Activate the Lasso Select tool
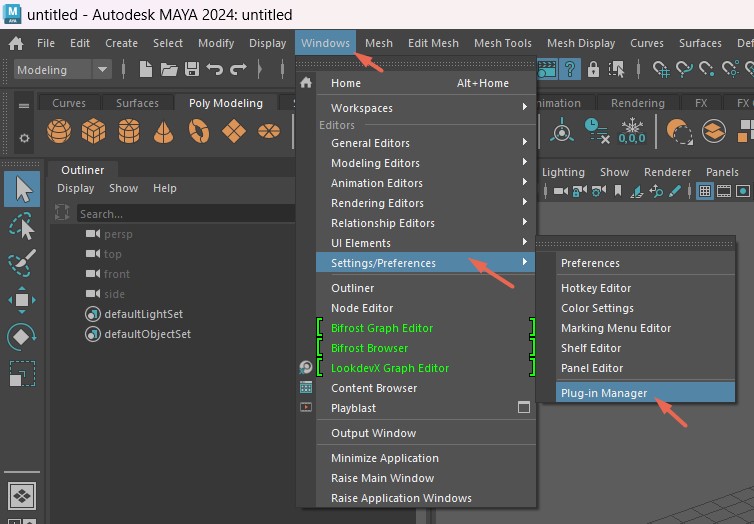754x524 pixels. point(22,226)
